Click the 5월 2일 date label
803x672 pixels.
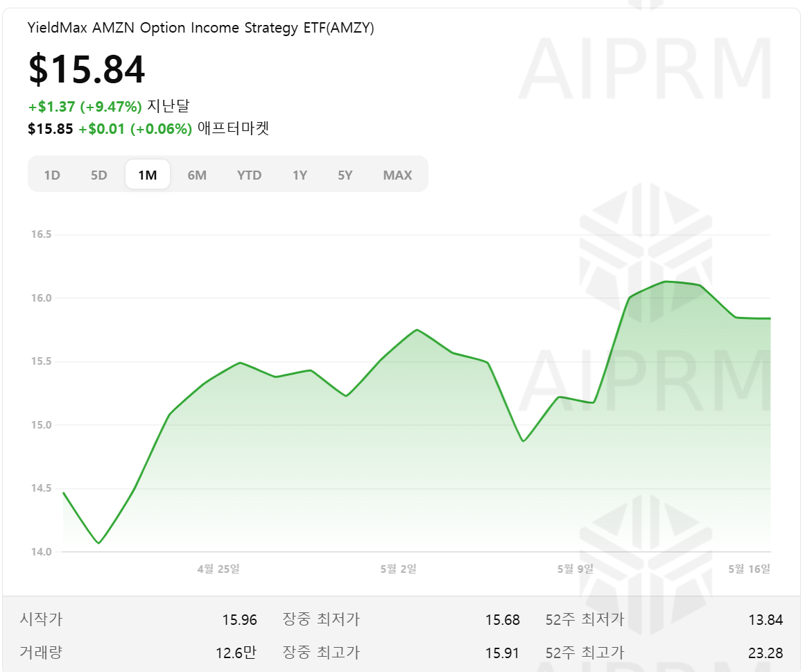399,569
